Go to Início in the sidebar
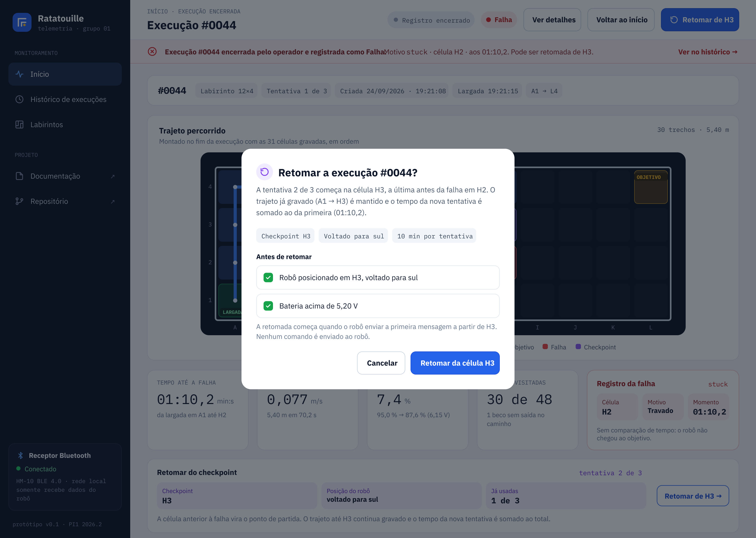Screen dimensions: 756x538 click(65, 74)
